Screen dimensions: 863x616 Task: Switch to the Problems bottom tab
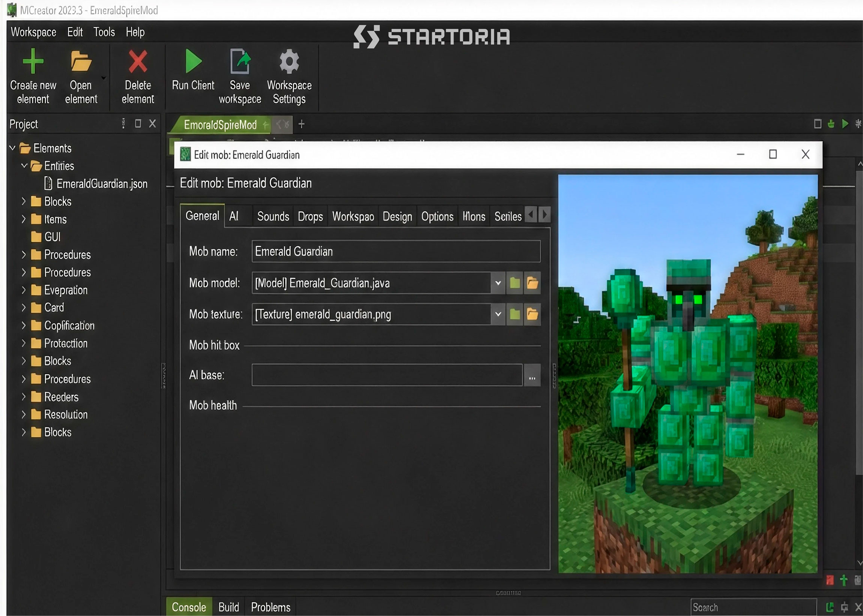point(271,607)
